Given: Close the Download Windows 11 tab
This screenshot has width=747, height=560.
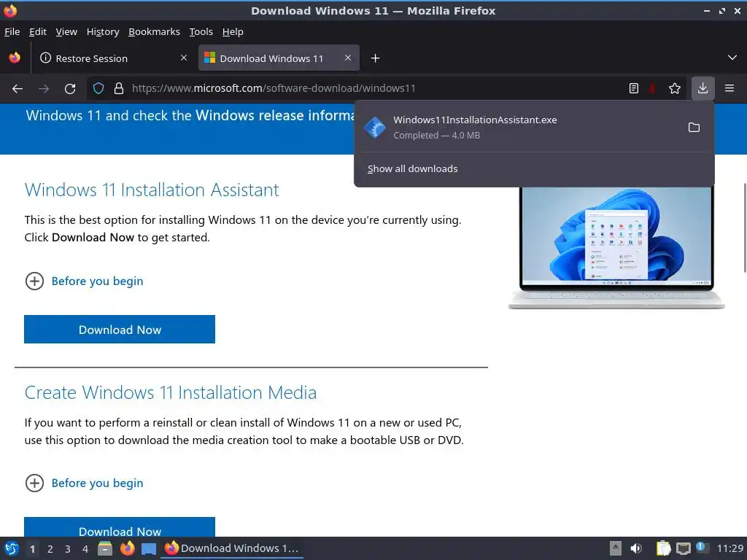Looking at the screenshot, I should [348, 58].
